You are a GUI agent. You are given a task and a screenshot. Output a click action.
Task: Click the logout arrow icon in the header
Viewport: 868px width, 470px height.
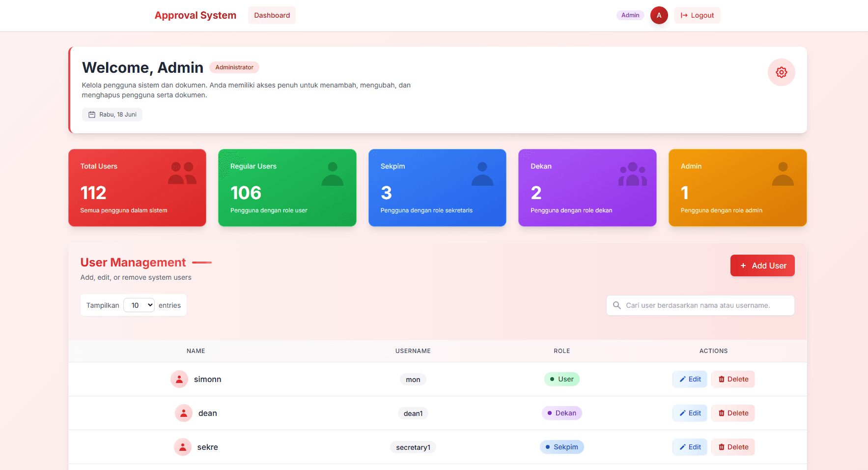(x=683, y=15)
